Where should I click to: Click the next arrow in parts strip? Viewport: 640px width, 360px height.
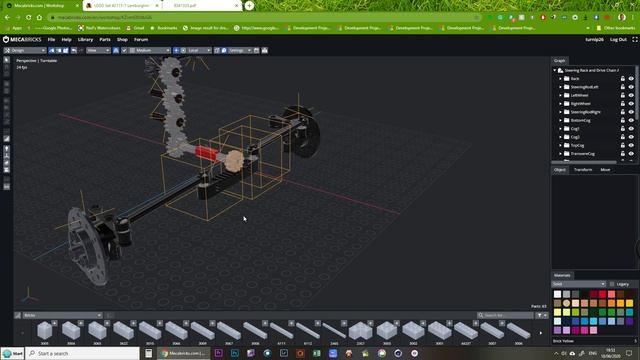pyautogui.click(x=541, y=333)
